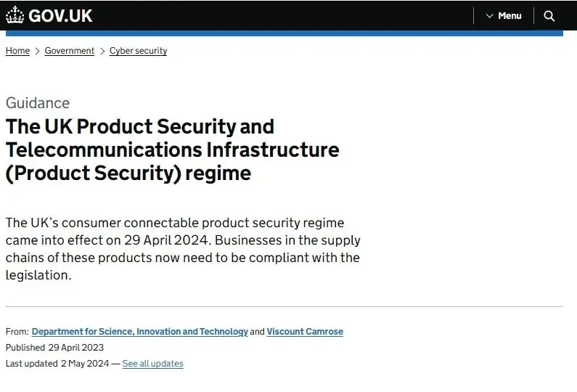577x392 pixels.
Task: Click breadcrumb chevron after Government
Action: (102, 51)
